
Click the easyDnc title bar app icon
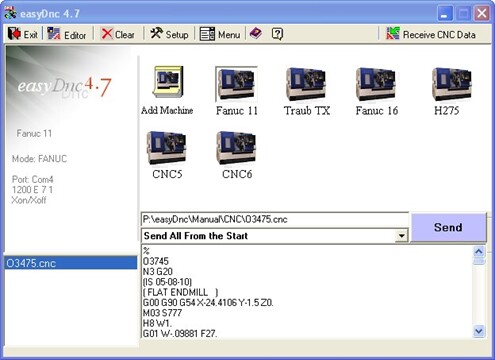coord(10,13)
